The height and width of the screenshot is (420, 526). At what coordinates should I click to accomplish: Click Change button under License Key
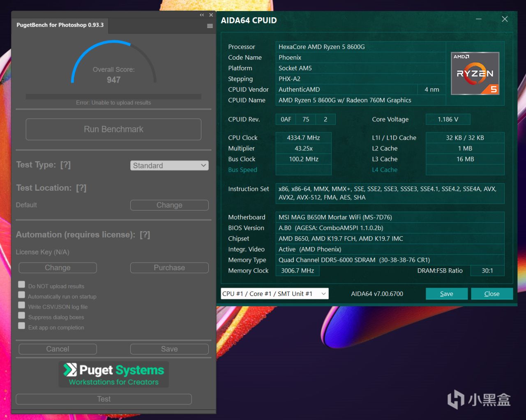tap(58, 268)
